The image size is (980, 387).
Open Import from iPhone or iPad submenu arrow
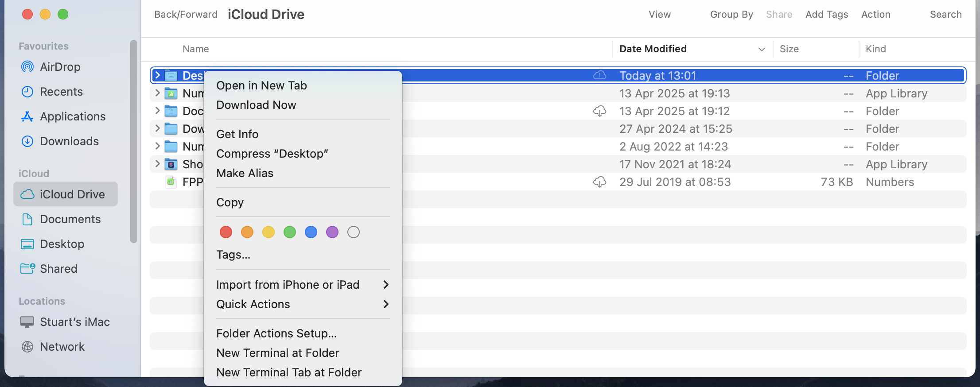click(x=386, y=285)
